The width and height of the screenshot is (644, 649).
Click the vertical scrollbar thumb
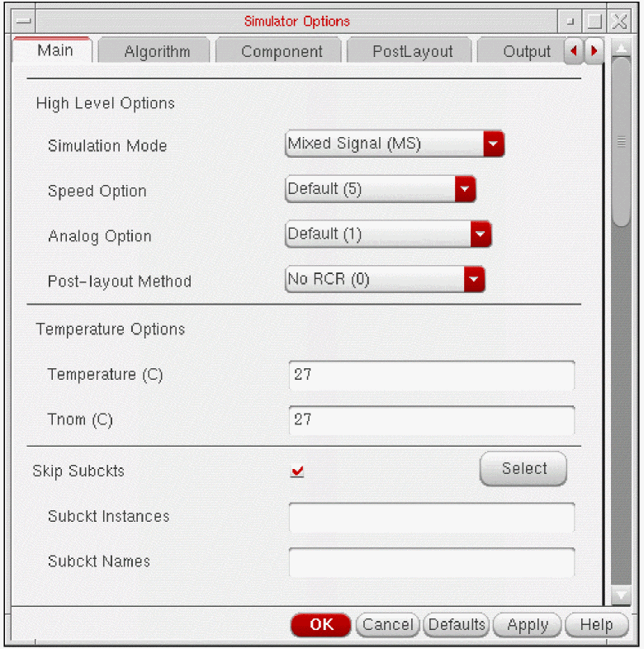pos(621,142)
